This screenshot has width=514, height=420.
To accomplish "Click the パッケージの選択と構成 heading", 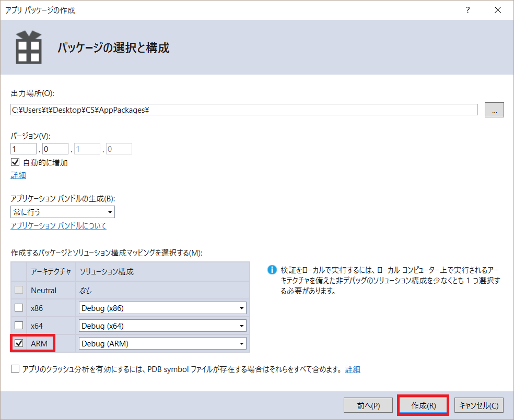I will [113, 47].
